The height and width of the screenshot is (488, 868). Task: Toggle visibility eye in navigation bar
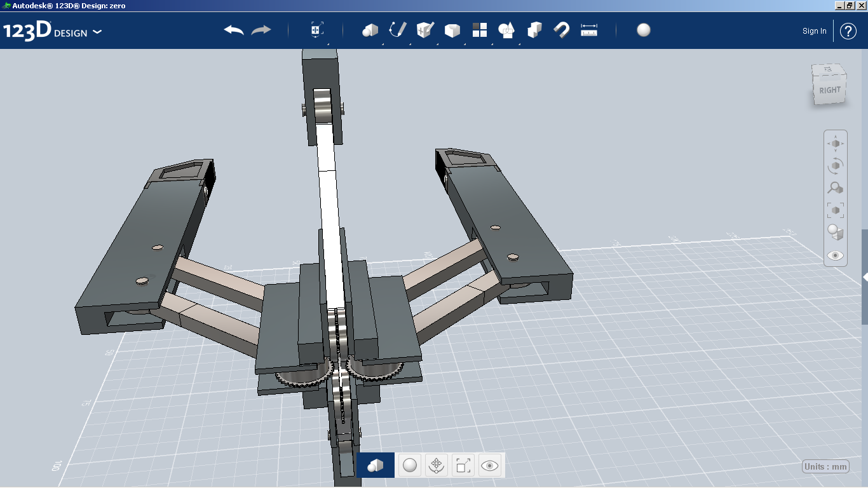coord(836,255)
